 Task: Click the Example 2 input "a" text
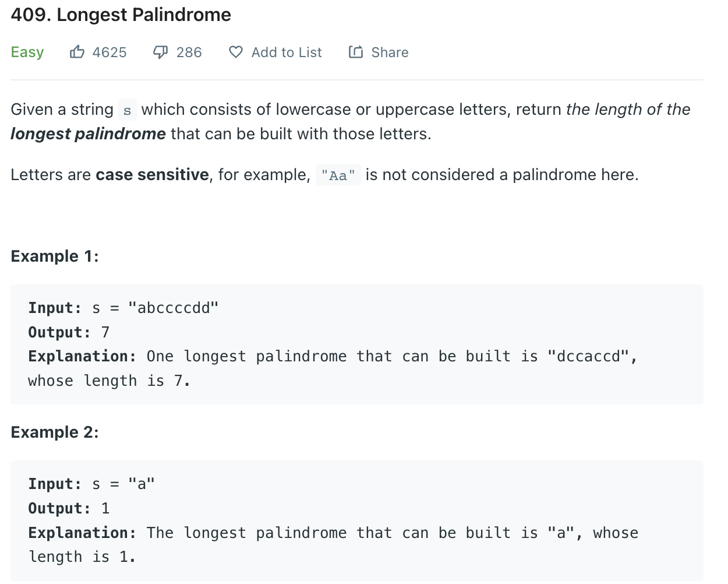tap(142, 484)
